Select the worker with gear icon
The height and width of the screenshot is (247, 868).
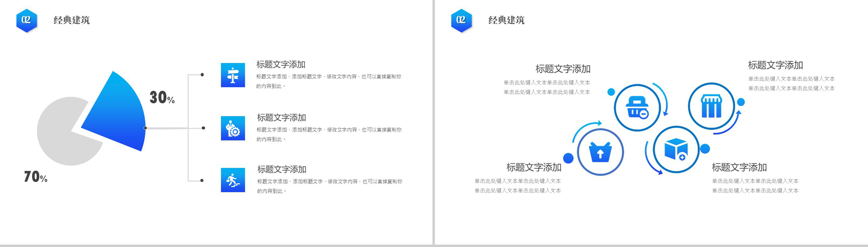click(x=233, y=128)
